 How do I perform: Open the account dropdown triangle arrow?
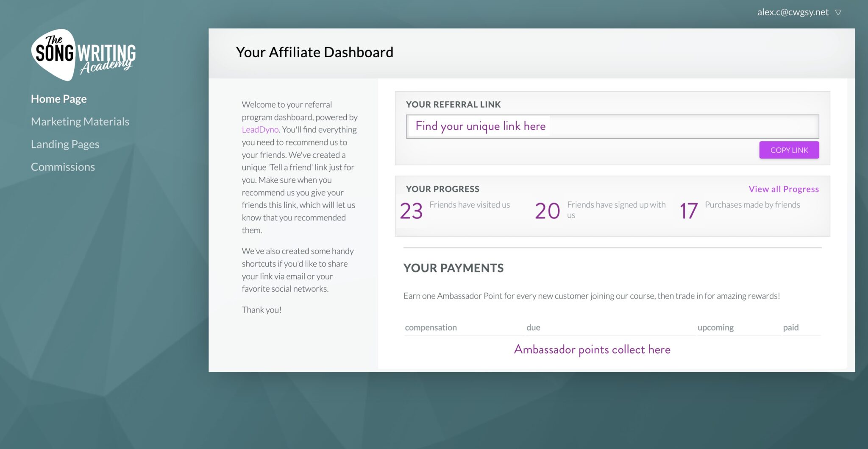pyautogui.click(x=838, y=12)
